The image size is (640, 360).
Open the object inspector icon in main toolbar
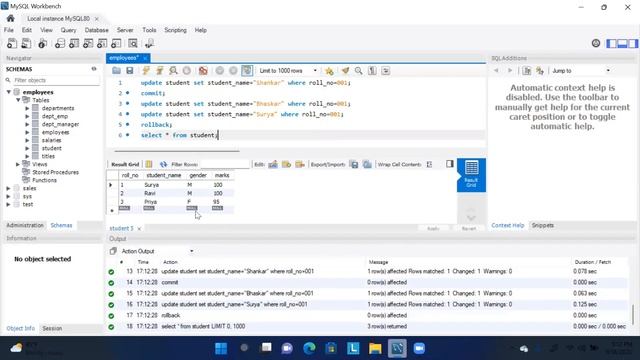[42, 43]
